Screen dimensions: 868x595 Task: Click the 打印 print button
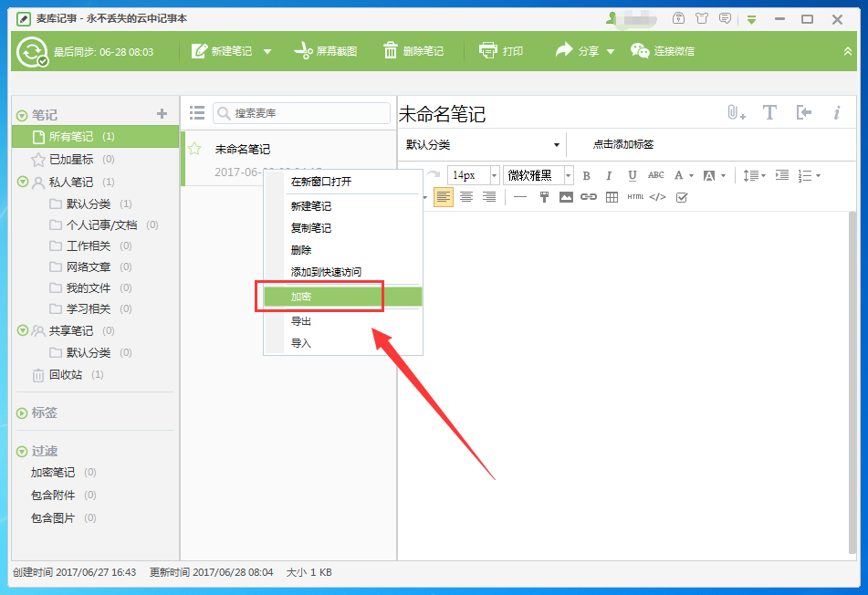tap(501, 51)
